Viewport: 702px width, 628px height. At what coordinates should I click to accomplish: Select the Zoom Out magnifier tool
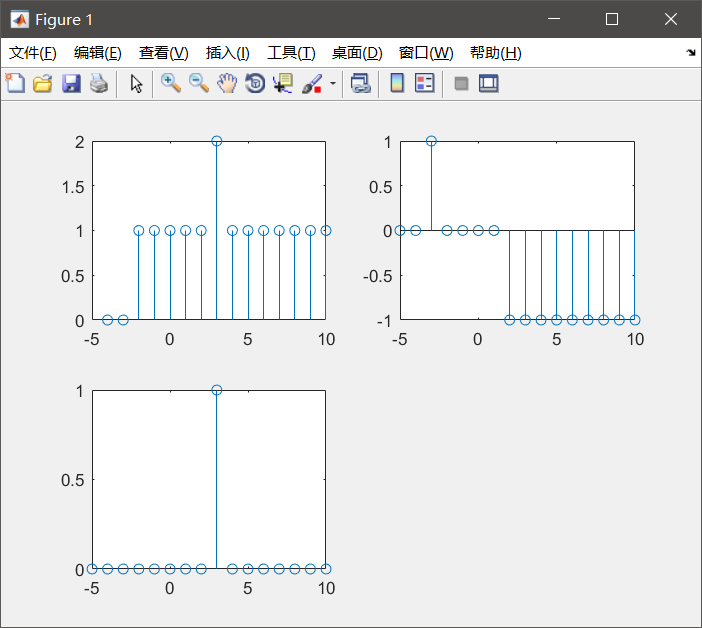(x=198, y=83)
